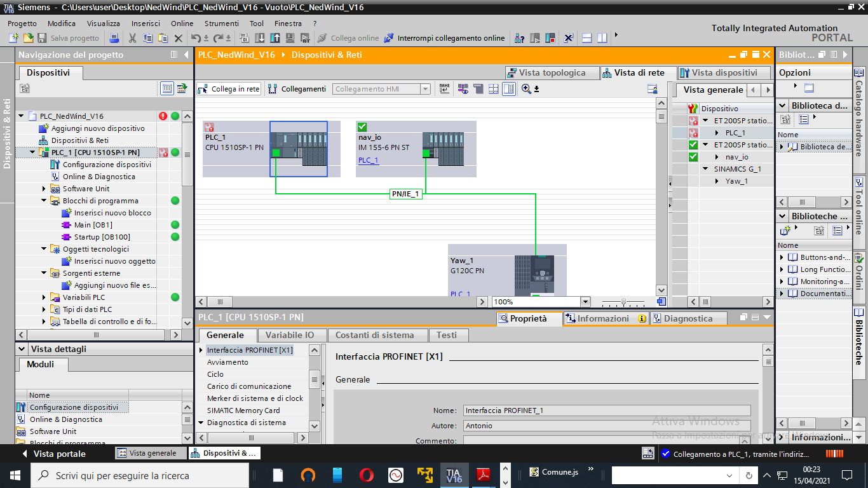Open the PDF reader taskbar icon
The width and height of the screenshot is (868, 488).
483,475
